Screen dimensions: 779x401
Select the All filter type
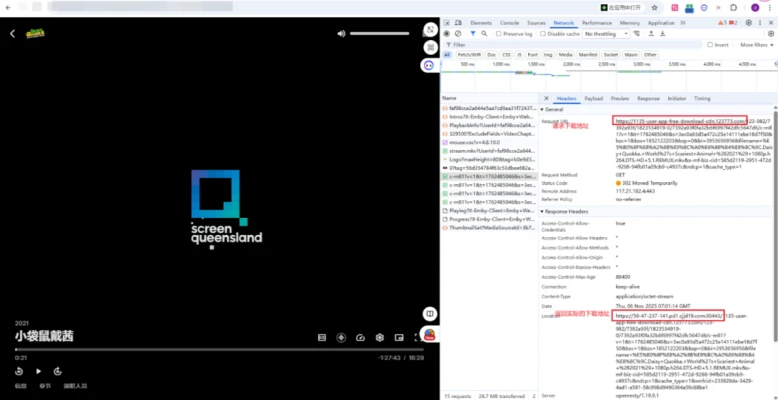click(447, 55)
